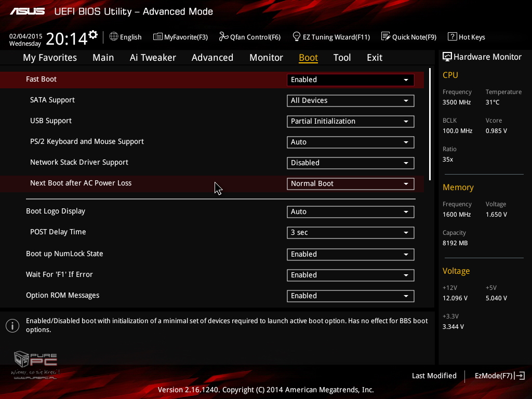This screenshot has height=399, width=532.
Task: Switch to the Exit tab
Action: [375, 58]
